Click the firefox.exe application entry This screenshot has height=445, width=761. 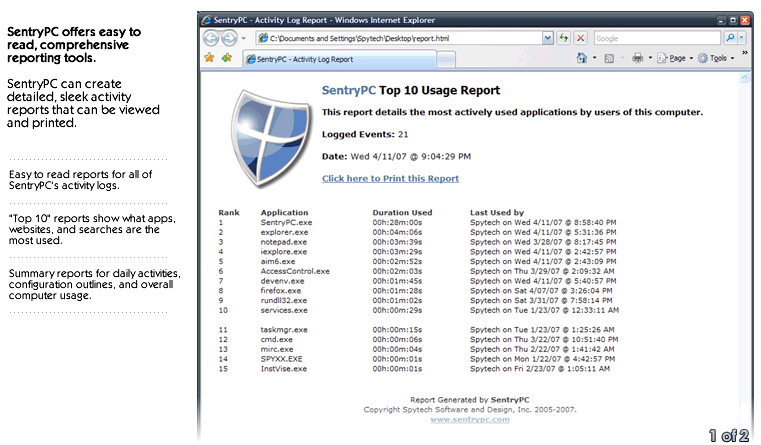tap(281, 291)
